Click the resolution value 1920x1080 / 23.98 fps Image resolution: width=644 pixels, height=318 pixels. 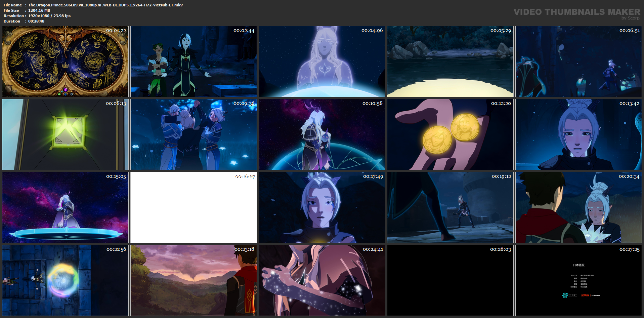tap(49, 16)
